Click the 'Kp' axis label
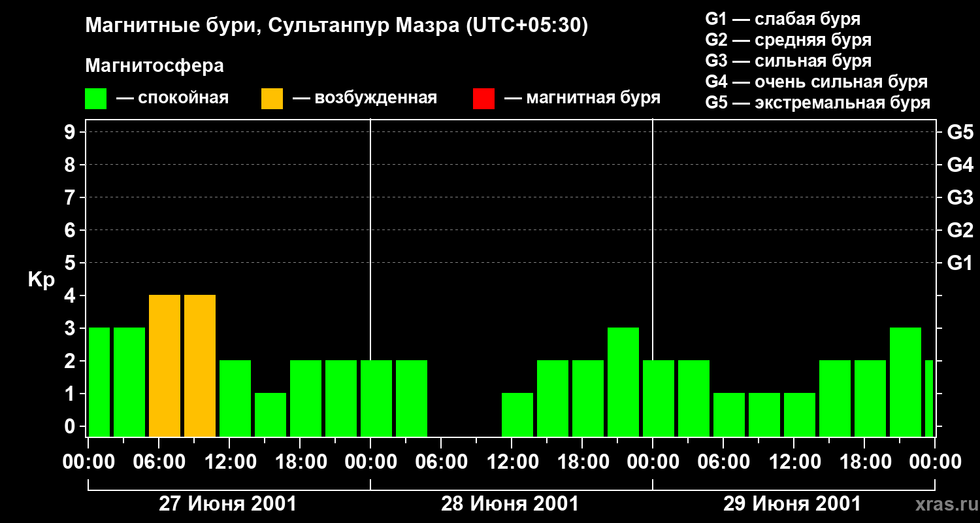Image resolution: width=980 pixels, height=523 pixels. tap(42, 280)
